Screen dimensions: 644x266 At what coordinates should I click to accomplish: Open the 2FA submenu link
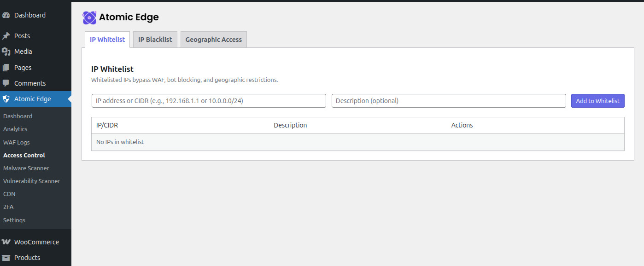(x=8, y=207)
